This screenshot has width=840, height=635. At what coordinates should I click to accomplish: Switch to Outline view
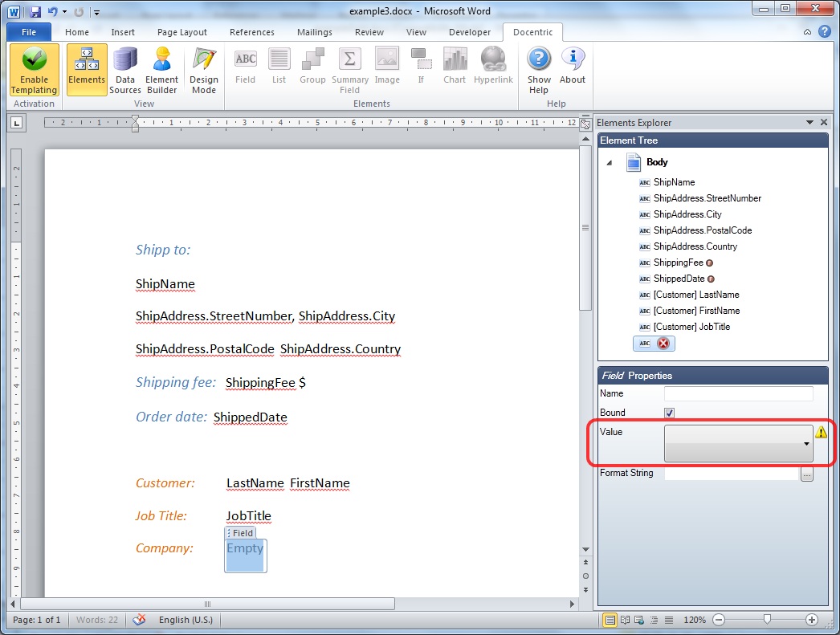pyautogui.click(x=654, y=620)
